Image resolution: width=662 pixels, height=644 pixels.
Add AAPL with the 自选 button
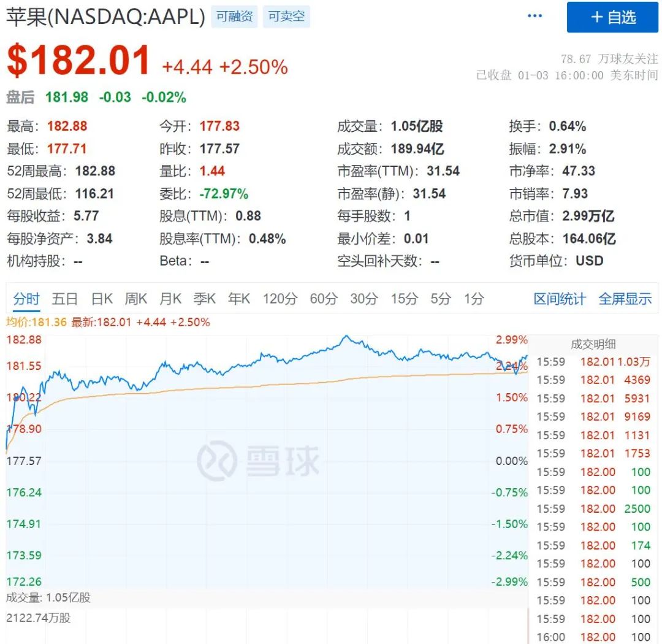tap(612, 17)
